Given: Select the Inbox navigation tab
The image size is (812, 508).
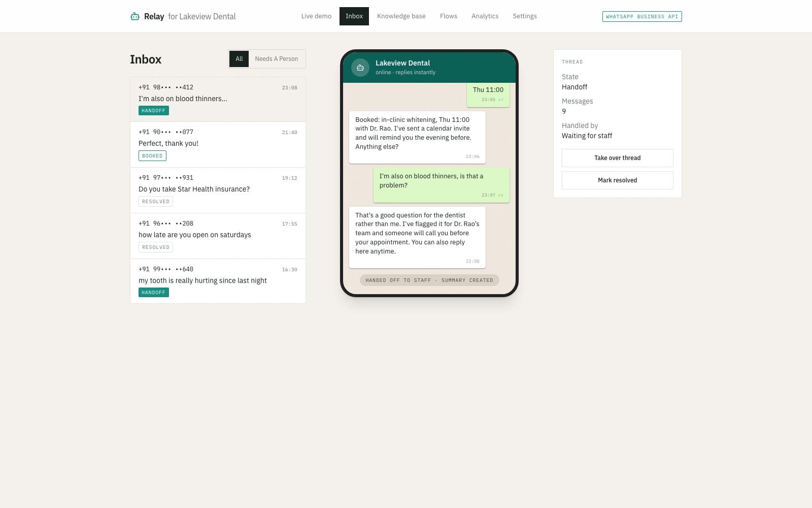Looking at the screenshot, I should click(354, 16).
